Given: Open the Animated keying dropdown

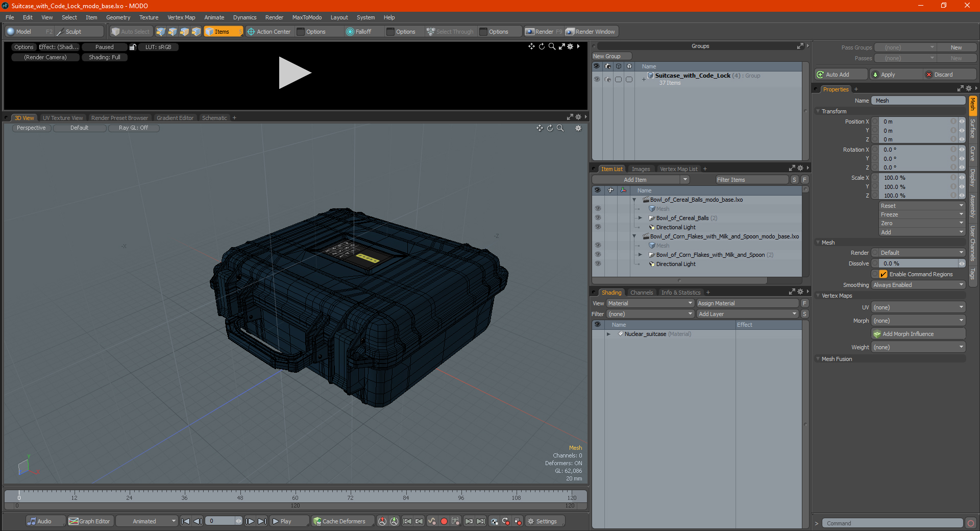Looking at the screenshot, I should [x=146, y=521].
